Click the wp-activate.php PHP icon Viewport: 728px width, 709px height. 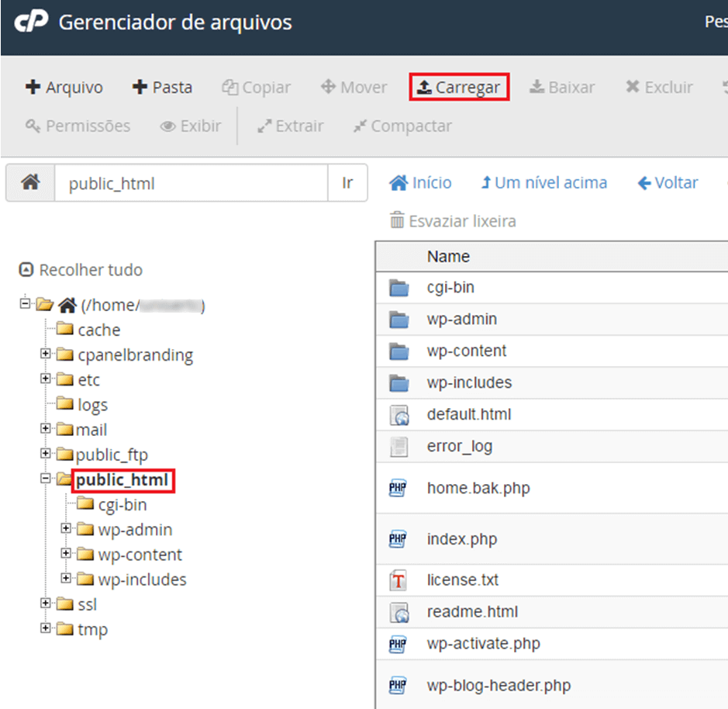coord(398,645)
